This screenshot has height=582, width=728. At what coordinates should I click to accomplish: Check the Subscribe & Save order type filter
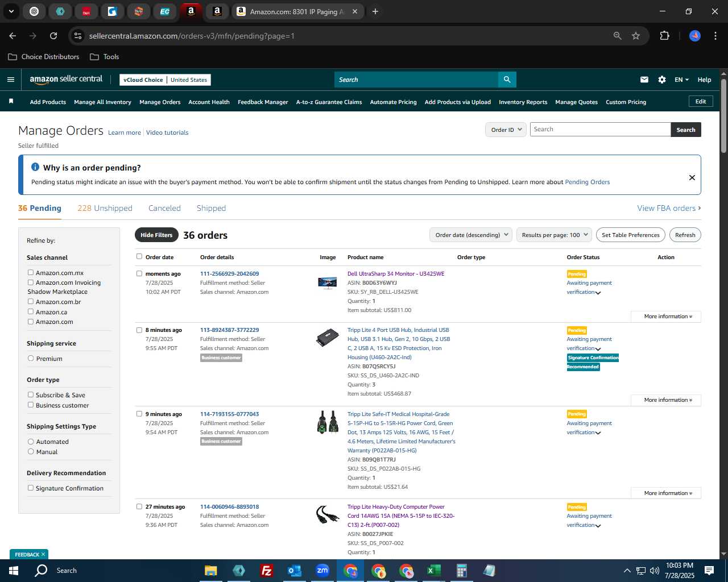(x=31, y=394)
